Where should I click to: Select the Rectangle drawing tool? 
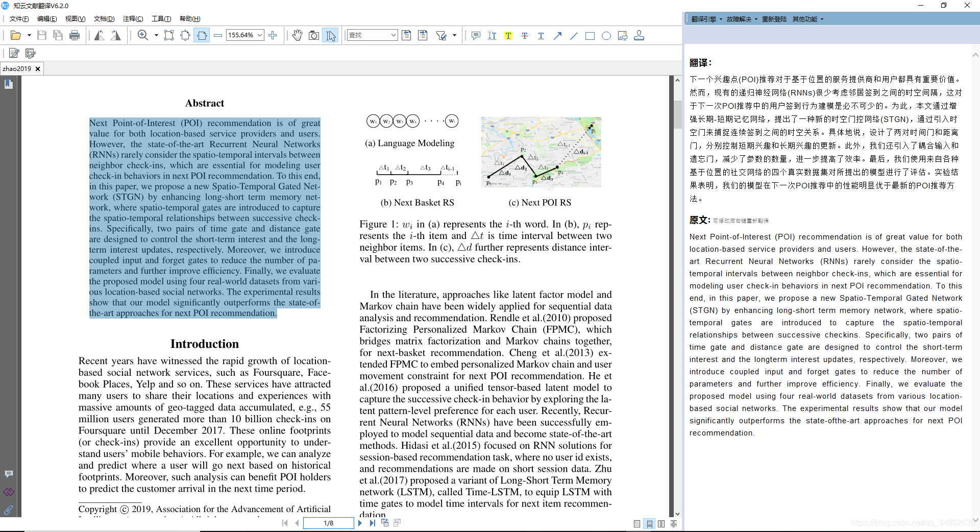tap(590, 35)
